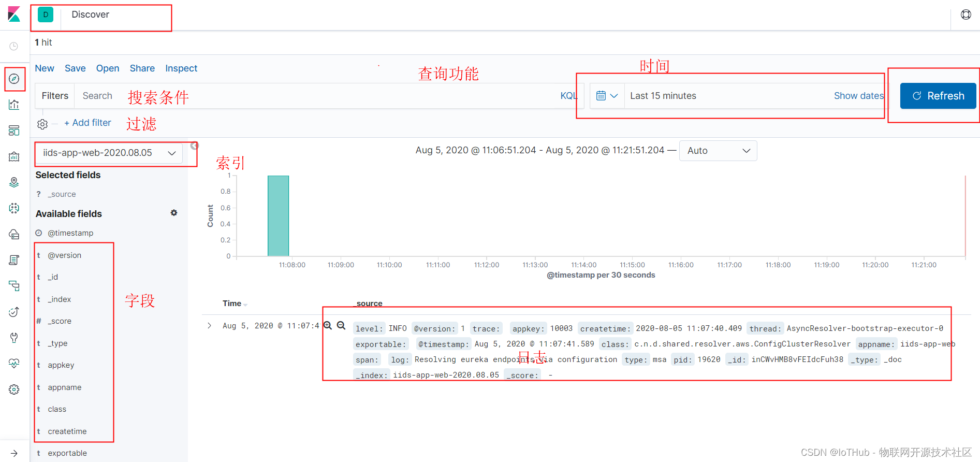Open Canvas icon in sidebar
The width and height of the screenshot is (980, 462).
click(x=14, y=156)
